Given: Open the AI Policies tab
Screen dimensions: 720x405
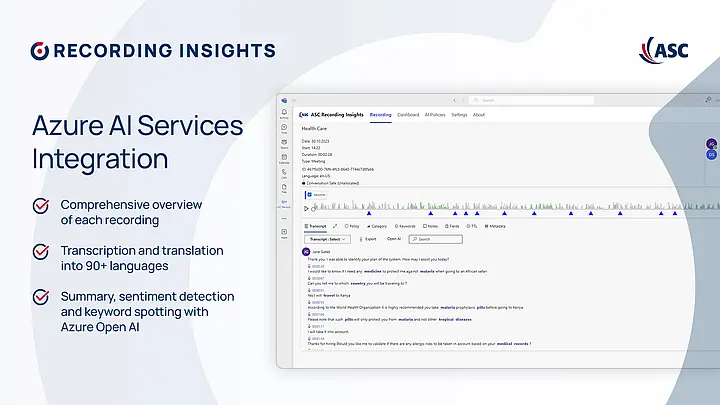Looking at the screenshot, I should tap(435, 115).
